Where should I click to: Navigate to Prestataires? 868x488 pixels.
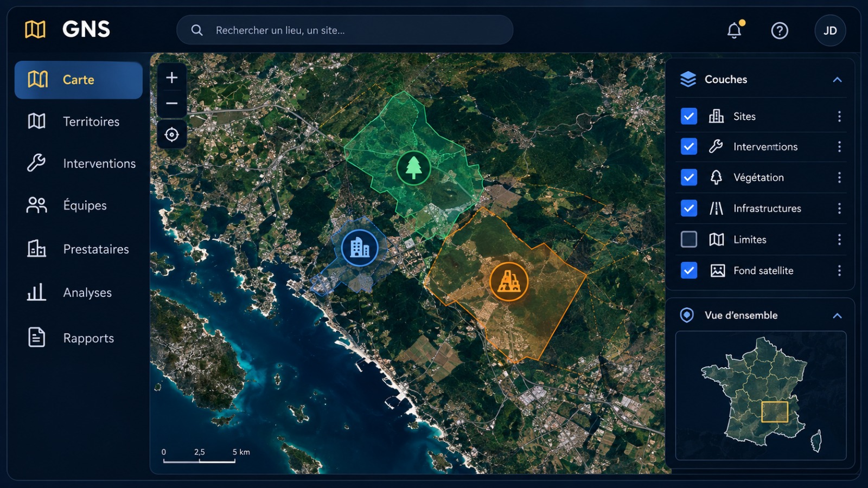click(79, 249)
